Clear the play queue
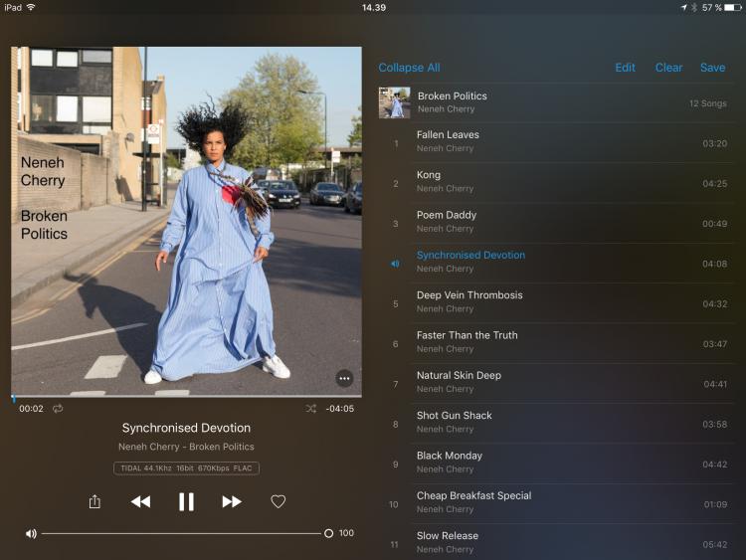The image size is (746, 560). click(x=668, y=68)
